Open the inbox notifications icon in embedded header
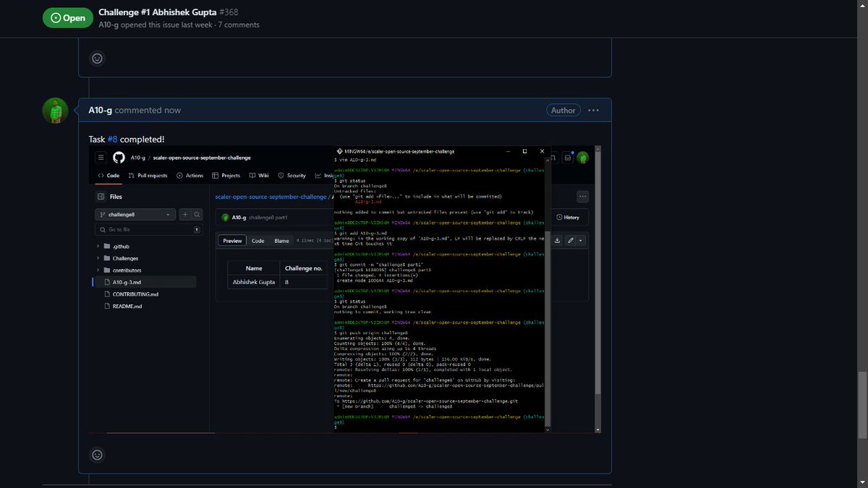Screen dimensions: 868x488 569,158
